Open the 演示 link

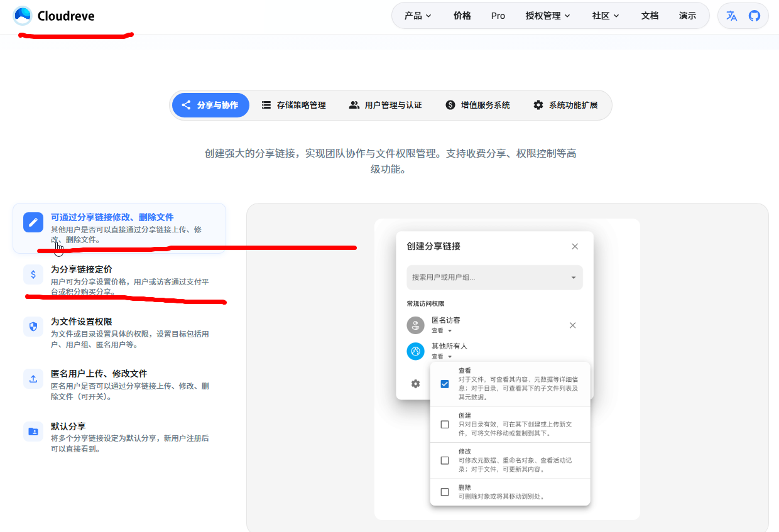688,16
